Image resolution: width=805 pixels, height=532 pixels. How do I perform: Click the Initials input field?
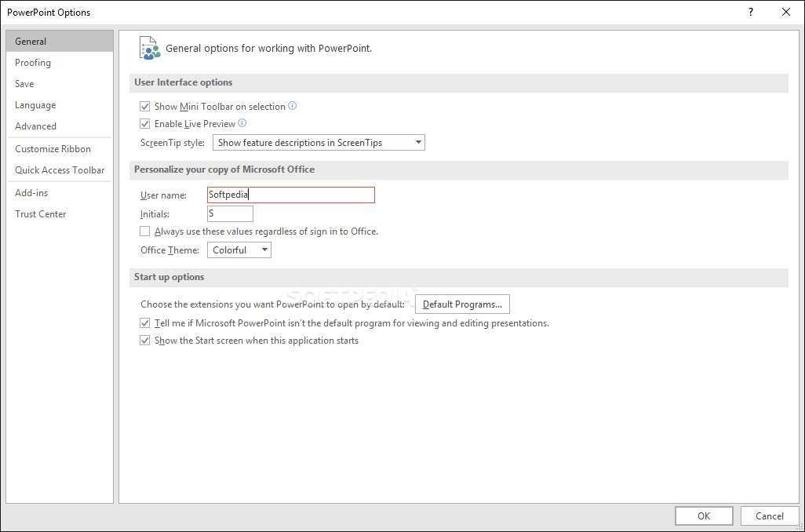point(230,213)
